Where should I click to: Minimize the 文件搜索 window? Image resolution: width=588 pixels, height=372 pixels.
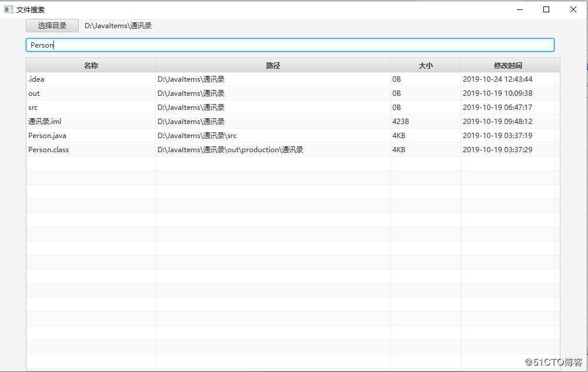pos(520,10)
